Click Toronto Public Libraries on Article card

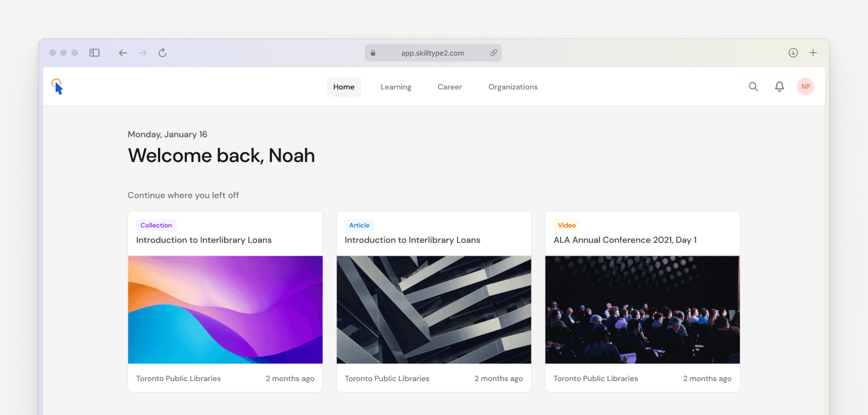387,378
